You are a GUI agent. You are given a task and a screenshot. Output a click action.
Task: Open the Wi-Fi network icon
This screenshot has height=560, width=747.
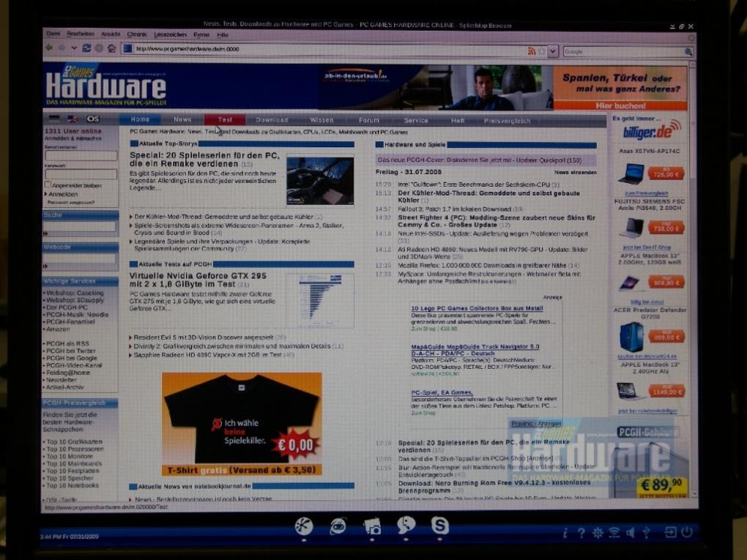click(614, 533)
